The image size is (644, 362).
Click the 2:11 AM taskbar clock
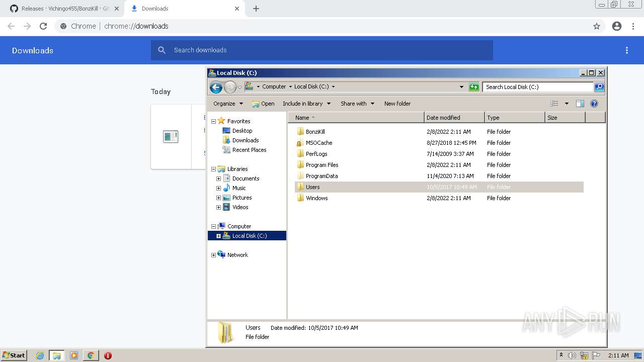618,355
